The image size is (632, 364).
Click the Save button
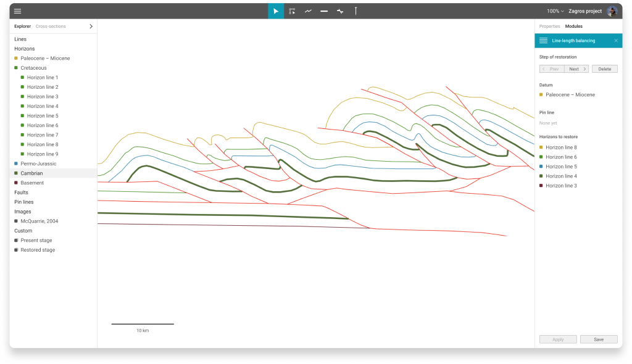pyautogui.click(x=598, y=339)
